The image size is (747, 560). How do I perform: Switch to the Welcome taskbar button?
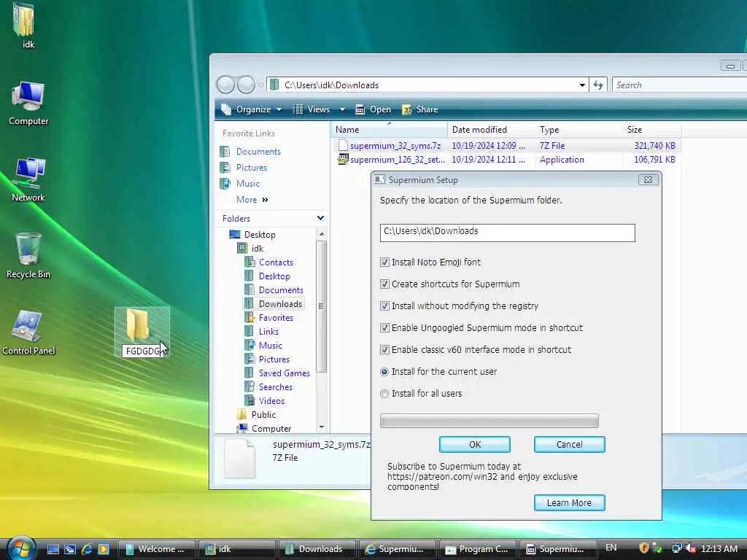coord(156,549)
